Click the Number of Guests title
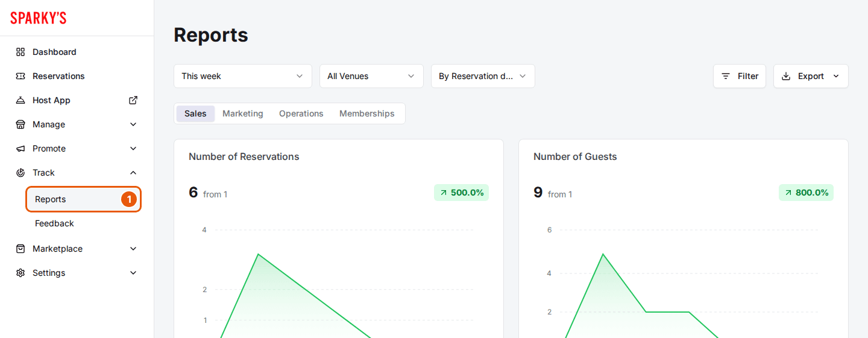Viewport: 868px width, 338px height. 575,156
